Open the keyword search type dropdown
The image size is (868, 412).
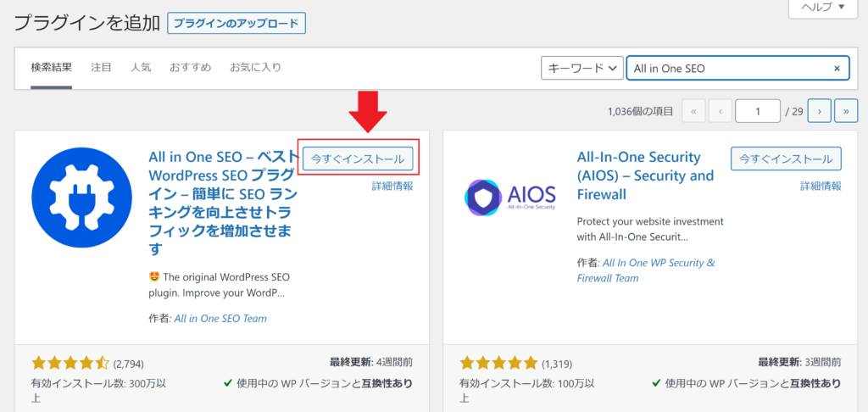(x=581, y=68)
